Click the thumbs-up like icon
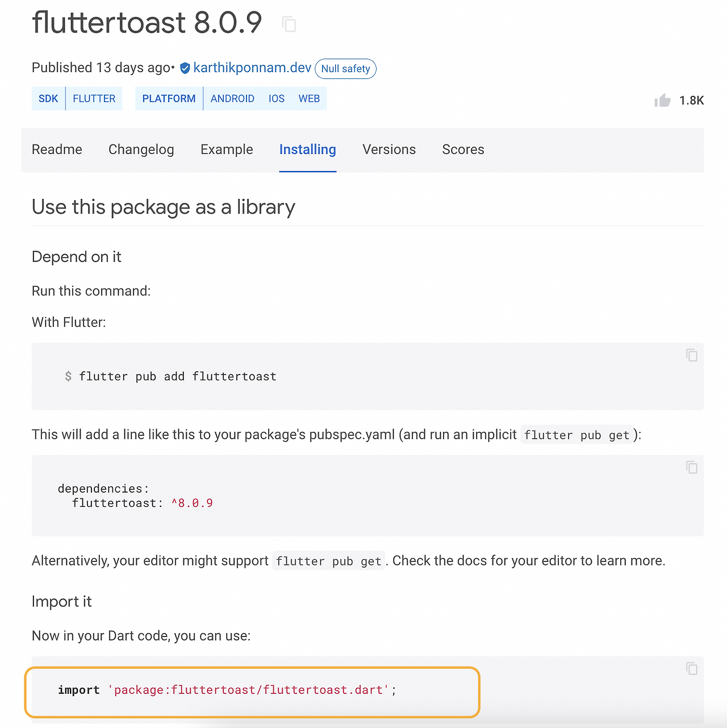The height and width of the screenshot is (728, 727). coord(662,101)
